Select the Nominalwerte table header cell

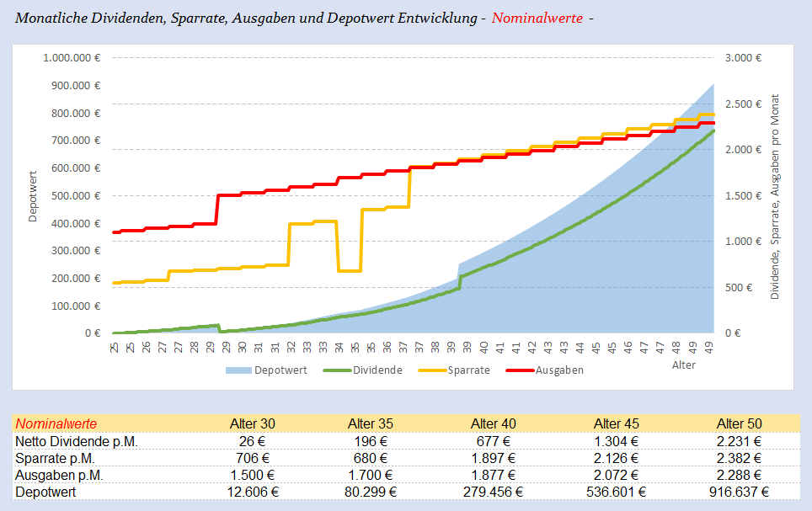click(56, 423)
